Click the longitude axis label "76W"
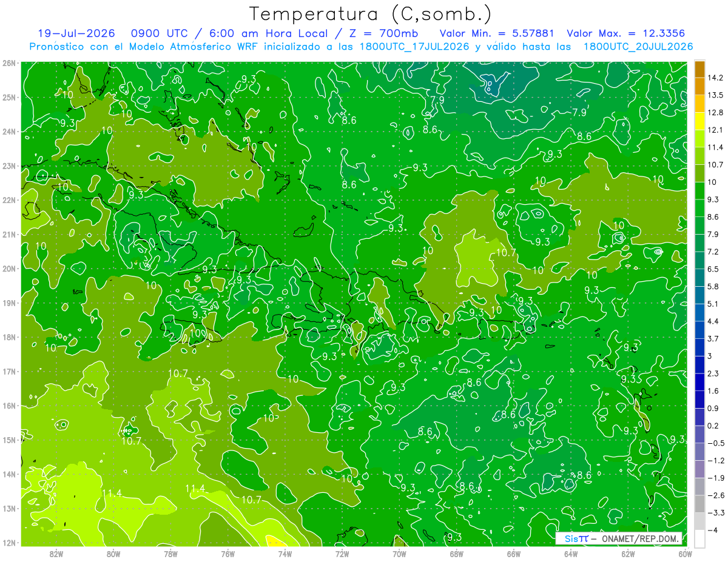The width and height of the screenshot is (728, 562). [x=227, y=554]
